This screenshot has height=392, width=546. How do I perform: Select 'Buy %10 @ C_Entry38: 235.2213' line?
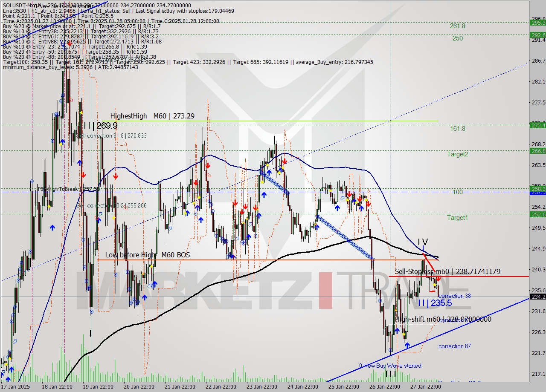[80, 31]
